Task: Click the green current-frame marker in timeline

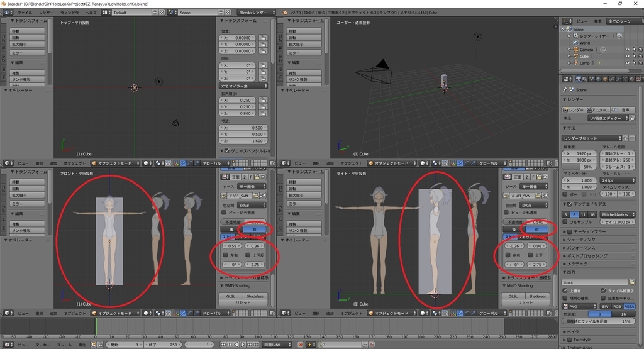Action: coord(96,327)
